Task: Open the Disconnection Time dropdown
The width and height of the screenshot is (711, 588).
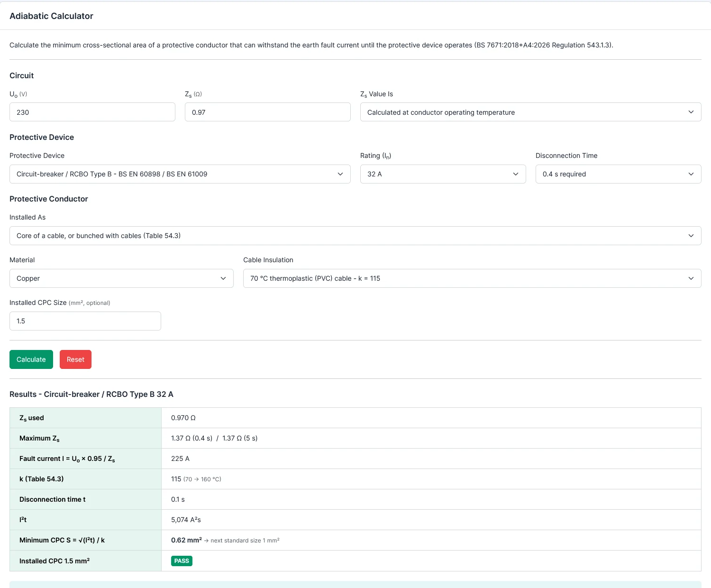Action: point(619,174)
